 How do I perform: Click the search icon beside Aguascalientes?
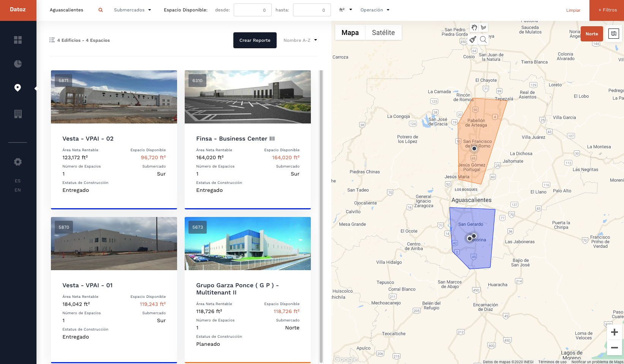click(101, 10)
